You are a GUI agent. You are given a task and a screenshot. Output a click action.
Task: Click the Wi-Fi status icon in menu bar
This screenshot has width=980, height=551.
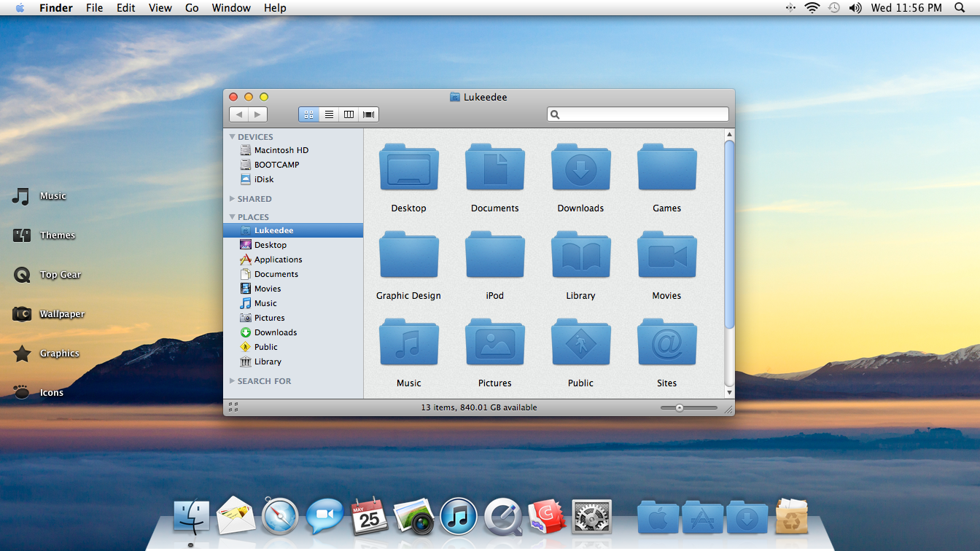(x=812, y=8)
